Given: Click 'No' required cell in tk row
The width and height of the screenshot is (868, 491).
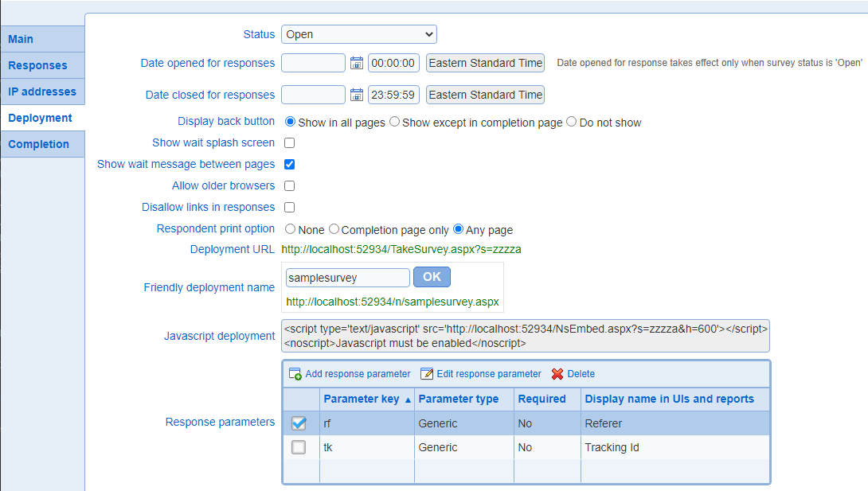Looking at the screenshot, I should (548, 447).
